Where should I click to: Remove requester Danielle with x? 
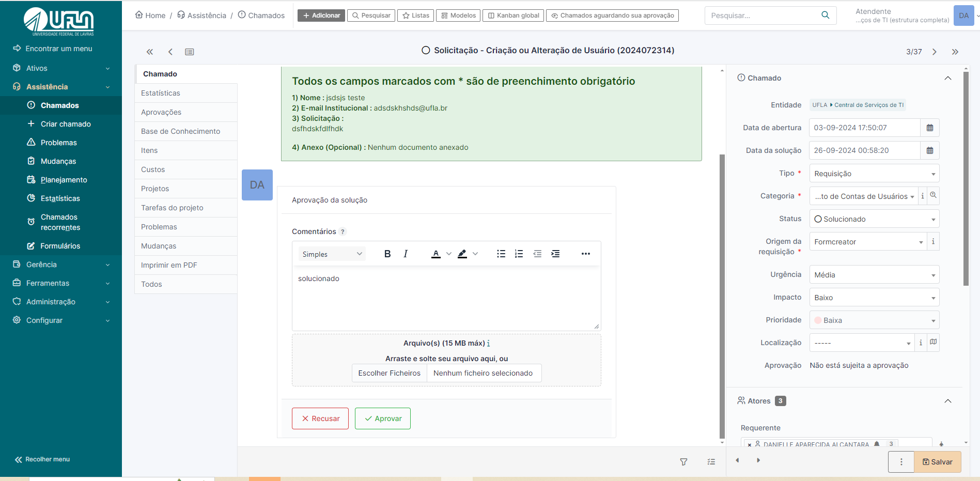click(x=750, y=445)
